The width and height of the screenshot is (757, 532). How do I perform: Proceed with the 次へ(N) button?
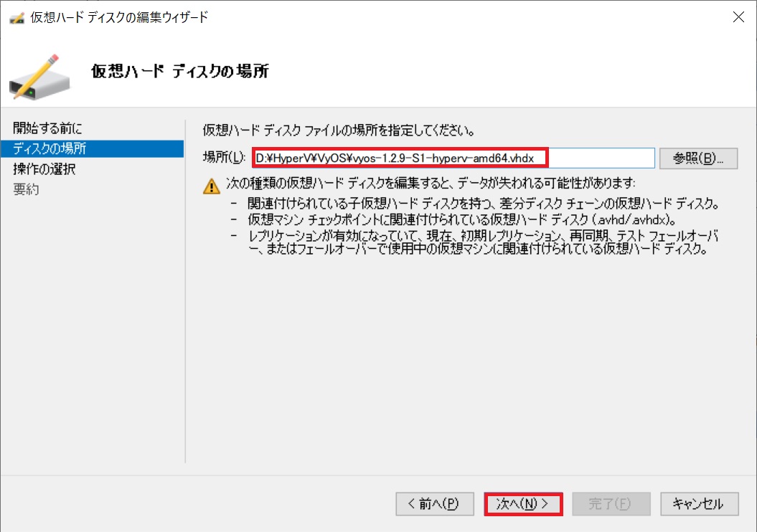[523, 504]
